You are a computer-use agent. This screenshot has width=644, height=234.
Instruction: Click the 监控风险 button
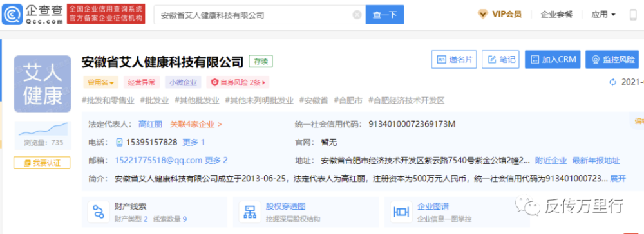click(x=612, y=59)
